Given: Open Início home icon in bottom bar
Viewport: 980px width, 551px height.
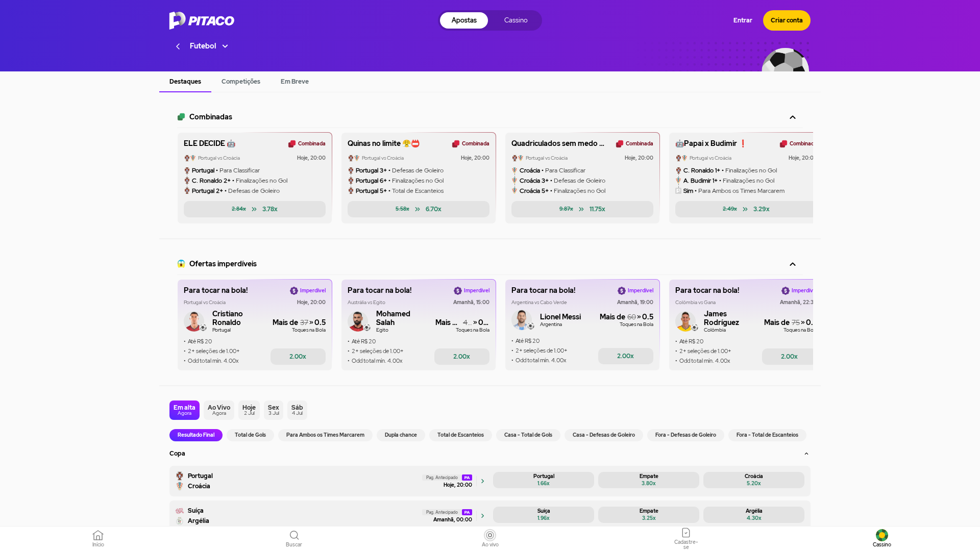Looking at the screenshot, I should [x=98, y=535].
